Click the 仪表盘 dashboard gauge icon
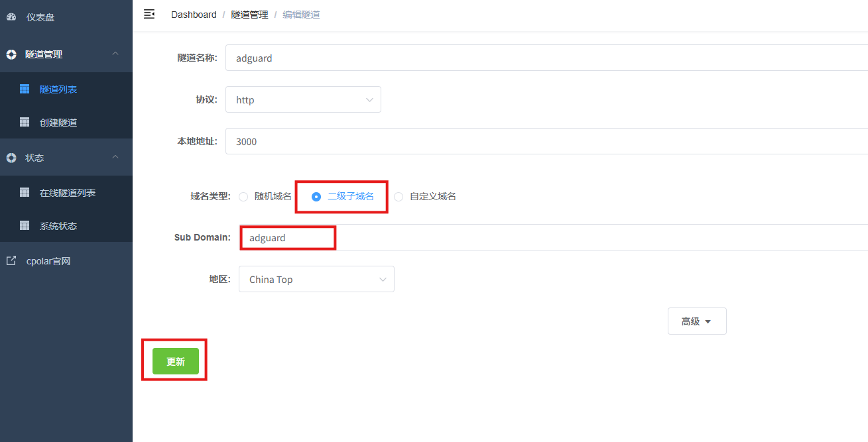This screenshot has height=442, width=868. (x=11, y=17)
